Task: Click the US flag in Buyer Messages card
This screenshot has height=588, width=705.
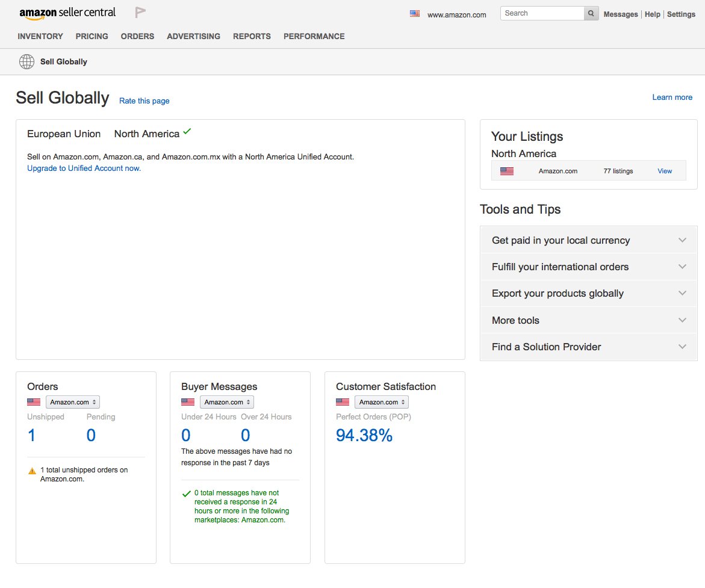Action: 188,402
